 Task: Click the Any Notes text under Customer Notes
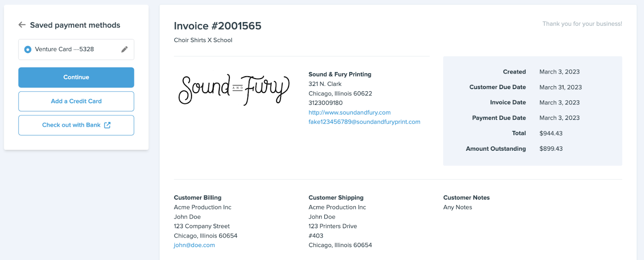(x=457, y=207)
